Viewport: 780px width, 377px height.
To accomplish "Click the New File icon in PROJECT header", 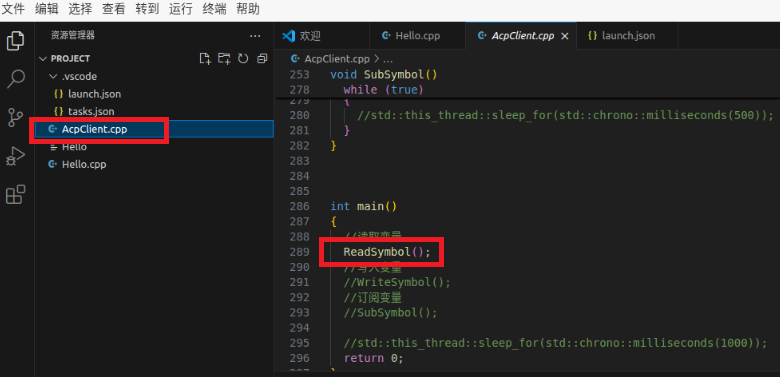I will pos(205,59).
